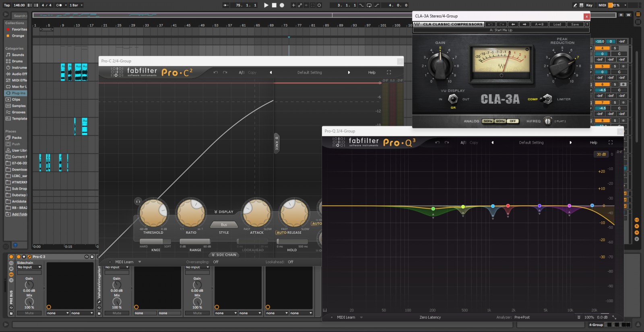The image size is (644, 332).
Task: Click CLA-3A previous preset arrow
Action: [513, 24]
